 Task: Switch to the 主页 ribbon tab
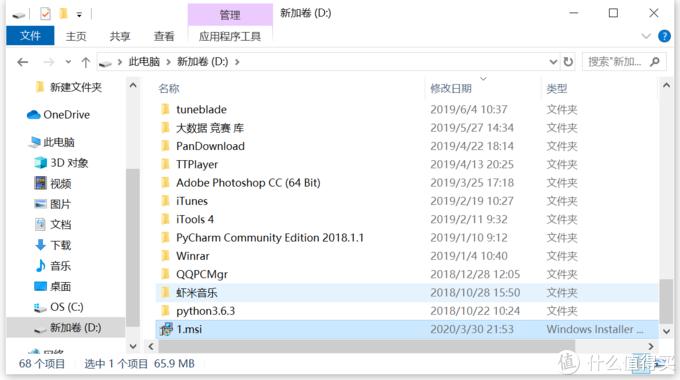76,36
